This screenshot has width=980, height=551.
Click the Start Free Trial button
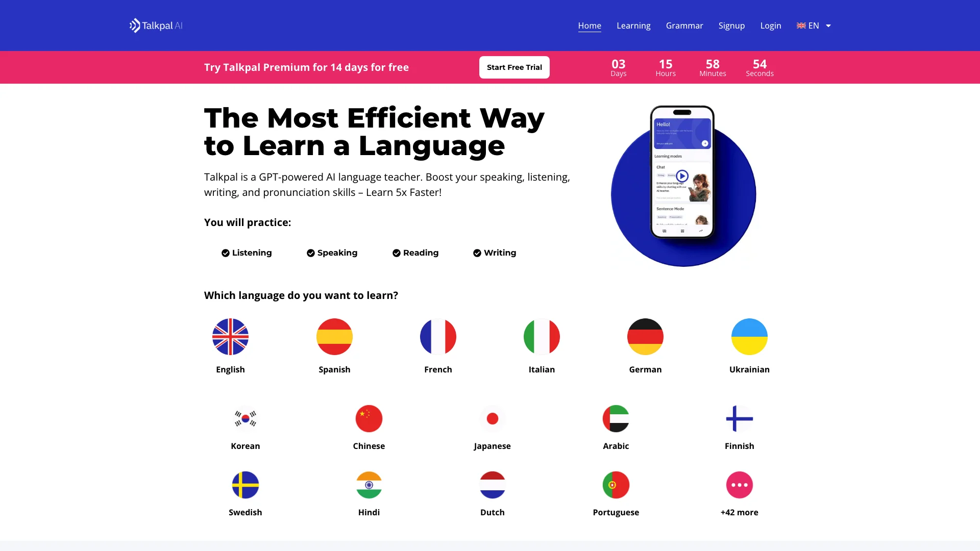click(514, 67)
